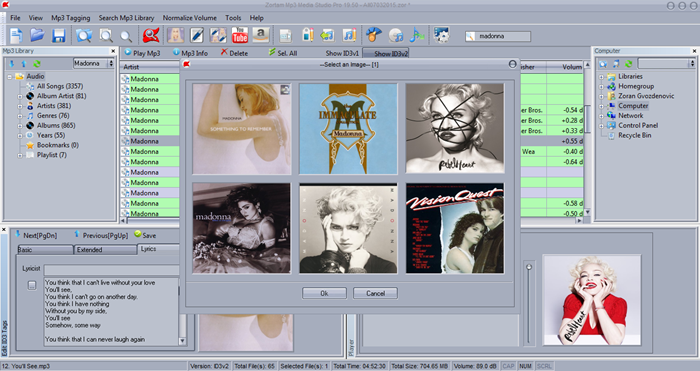700x371 pixels.
Task: Open the Amazon toolbar icon
Action: (261, 35)
